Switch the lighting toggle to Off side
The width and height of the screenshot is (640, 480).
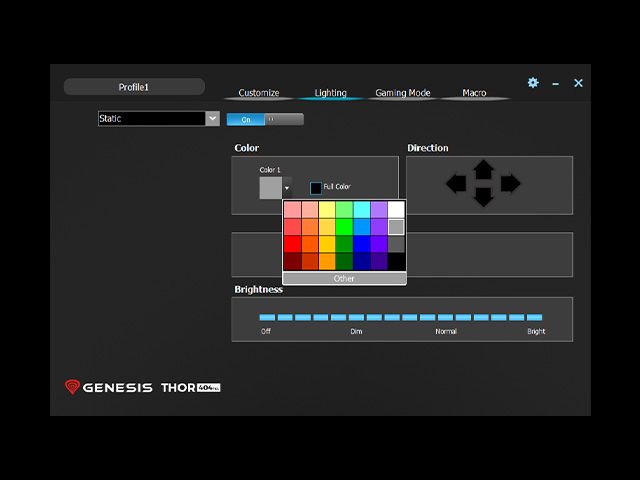point(284,120)
